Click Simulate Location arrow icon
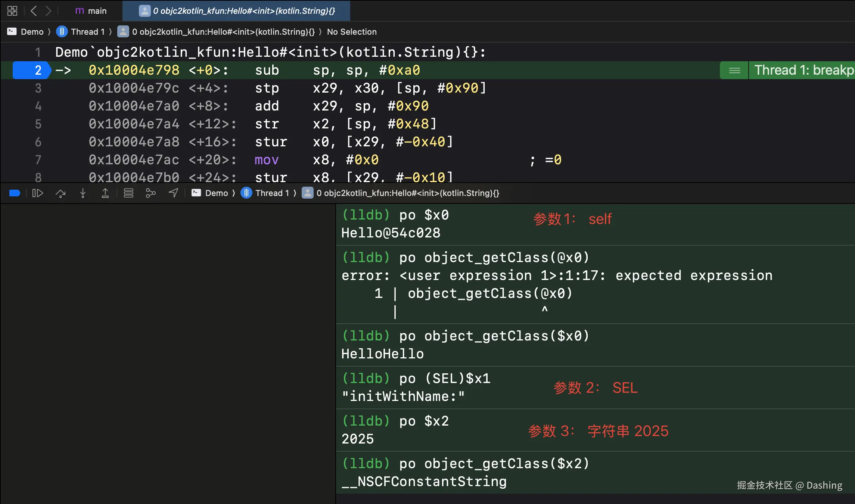The width and height of the screenshot is (855, 504). tap(173, 193)
